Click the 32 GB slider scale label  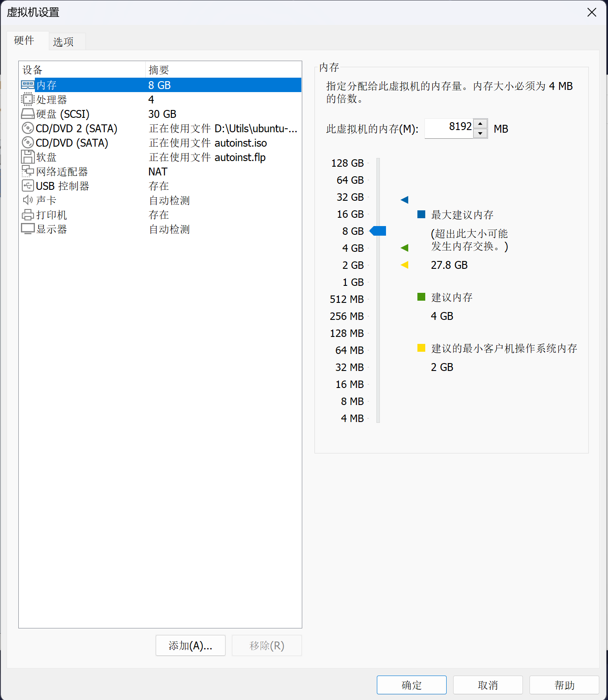pyautogui.click(x=350, y=197)
